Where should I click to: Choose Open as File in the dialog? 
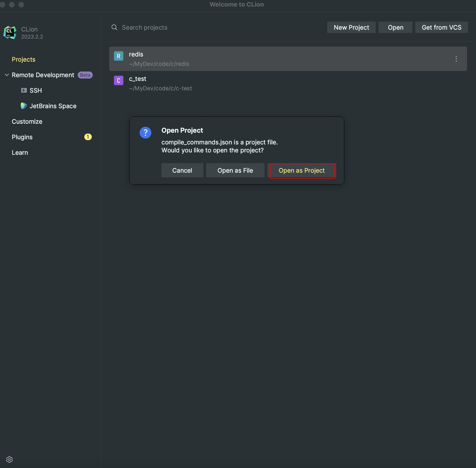pyautogui.click(x=235, y=170)
